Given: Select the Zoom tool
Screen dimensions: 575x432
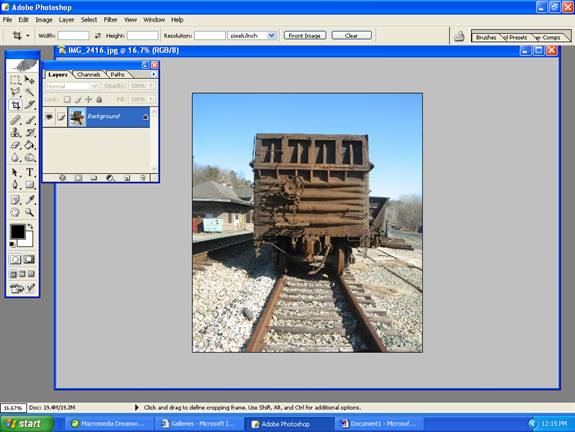Looking at the screenshot, I should [x=29, y=212].
